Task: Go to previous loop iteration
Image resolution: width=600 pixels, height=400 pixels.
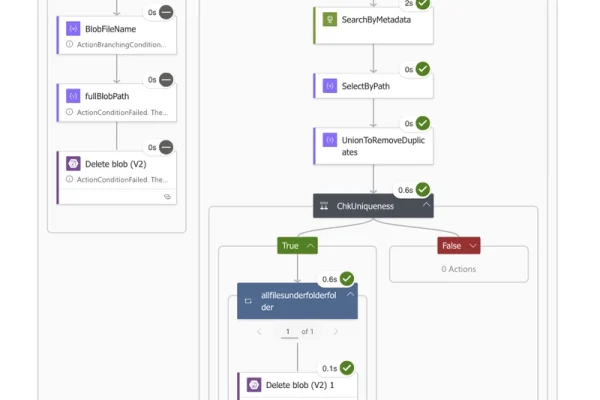Action: coord(261,331)
